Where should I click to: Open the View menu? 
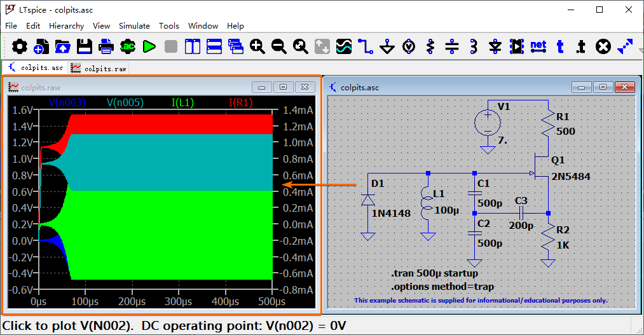102,26
